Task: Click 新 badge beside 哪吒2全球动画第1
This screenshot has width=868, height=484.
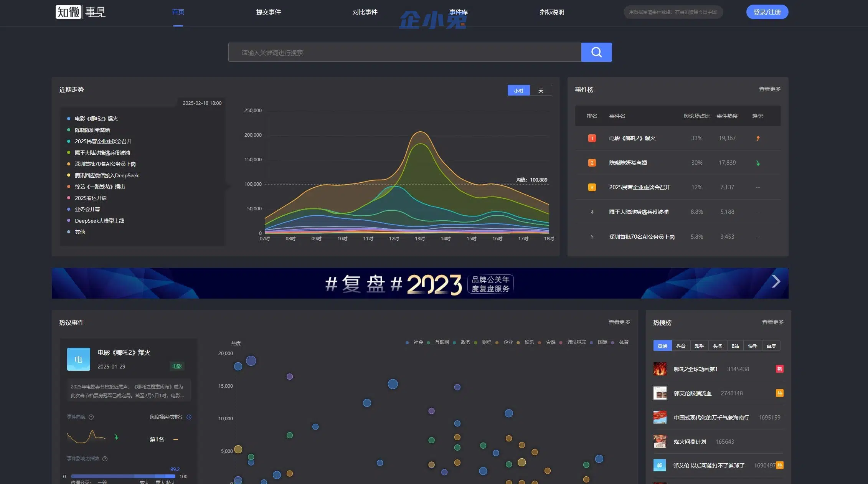Action: 780,369
